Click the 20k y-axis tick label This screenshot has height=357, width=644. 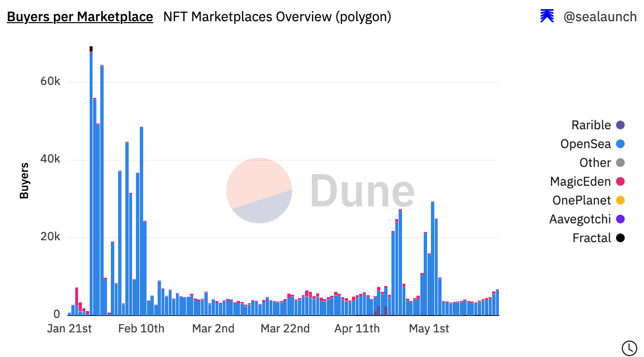tap(50, 237)
